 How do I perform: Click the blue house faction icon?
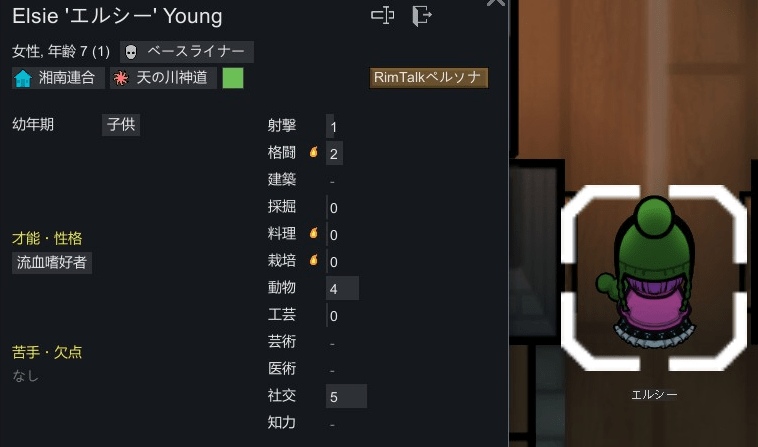(x=23, y=78)
